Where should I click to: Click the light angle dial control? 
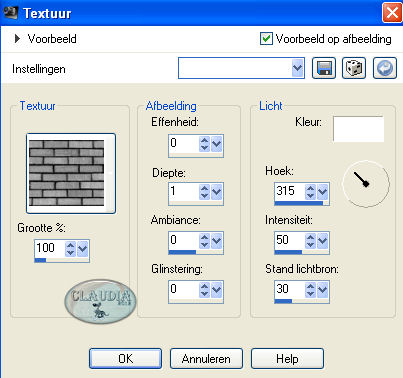click(x=366, y=184)
